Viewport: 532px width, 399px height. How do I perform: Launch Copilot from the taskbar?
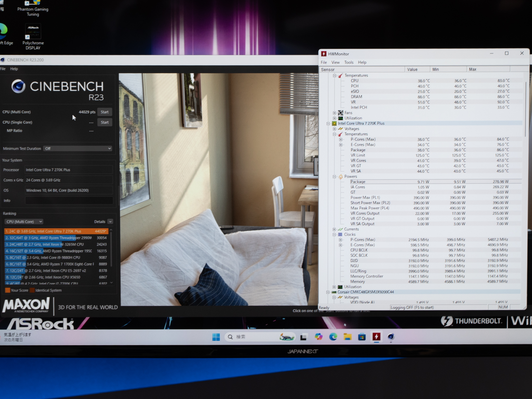(318, 337)
